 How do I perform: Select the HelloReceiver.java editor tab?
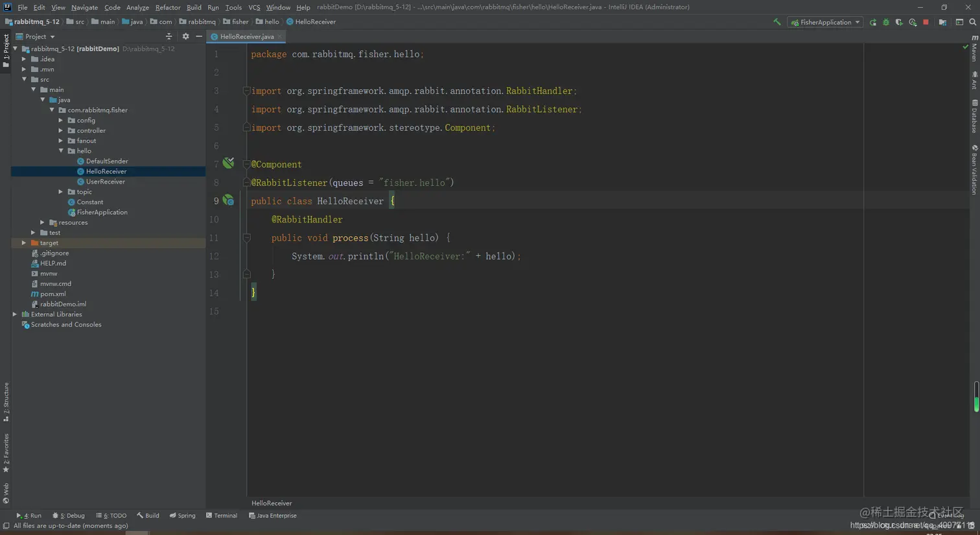(x=246, y=37)
